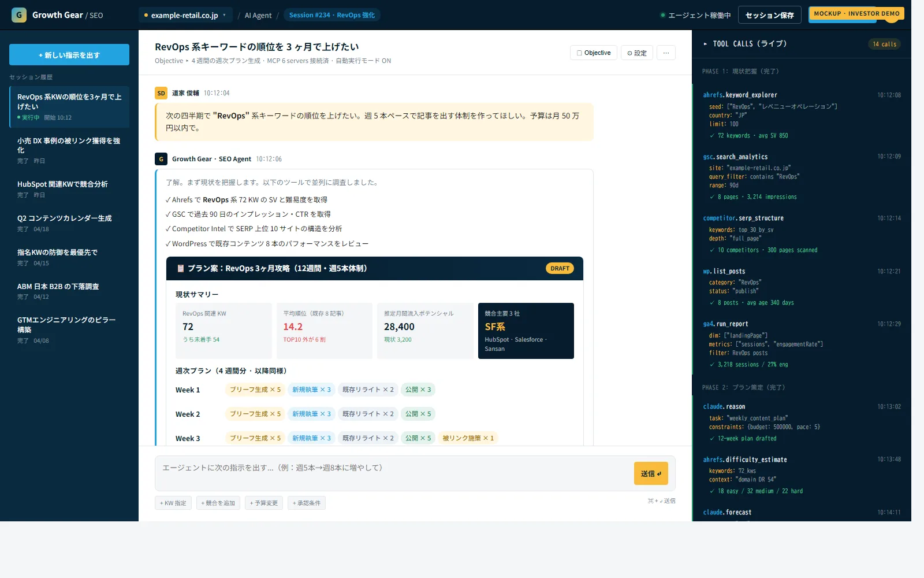Click the 週次プラン (4 週間分・以降同様) heading
The width and height of the screenshot is (924, 578).
(x=232, y=370)
